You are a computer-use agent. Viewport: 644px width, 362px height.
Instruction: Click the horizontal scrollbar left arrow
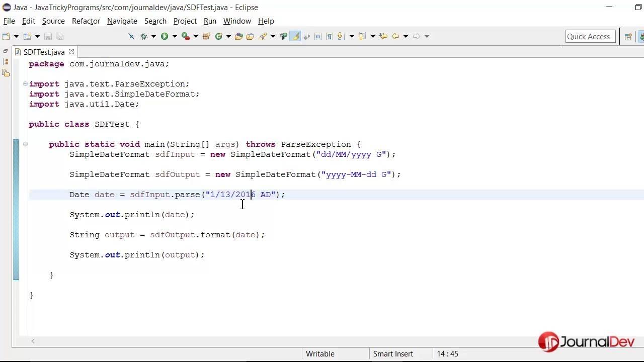pos(33,341)
